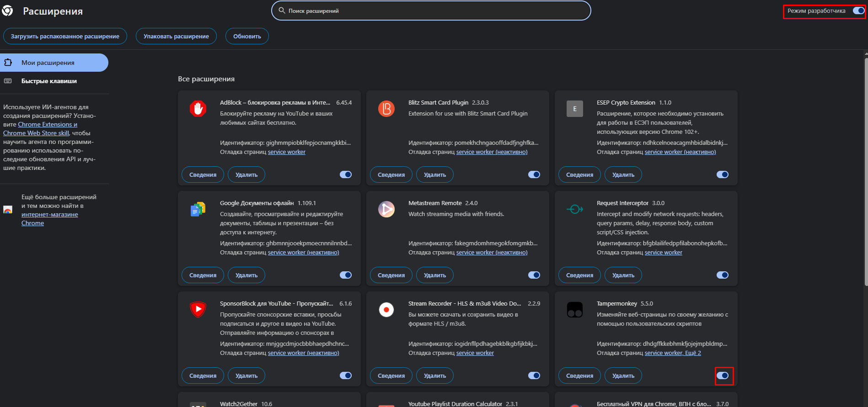868x407 pixels.
Task: Disable the Tampermonkey extension toggle
Action: coord(723,375)
